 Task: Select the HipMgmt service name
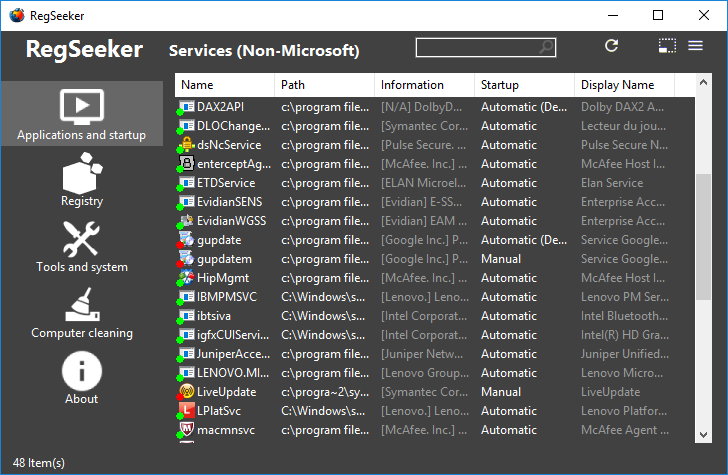coord(223,278)
